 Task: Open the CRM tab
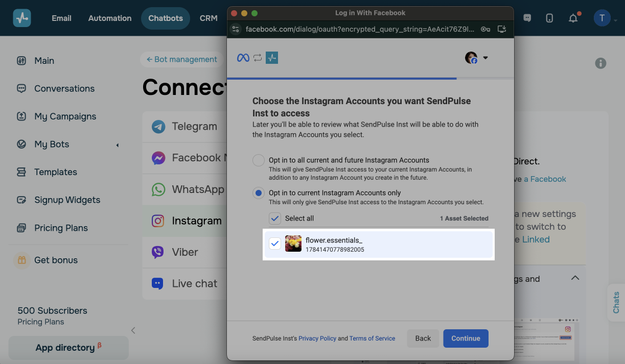tap(209, 18)
